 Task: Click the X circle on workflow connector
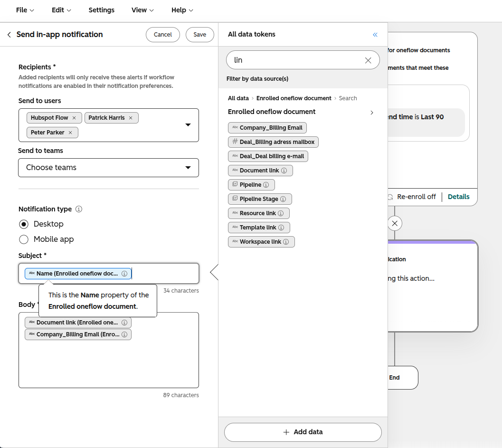[395, 223]
